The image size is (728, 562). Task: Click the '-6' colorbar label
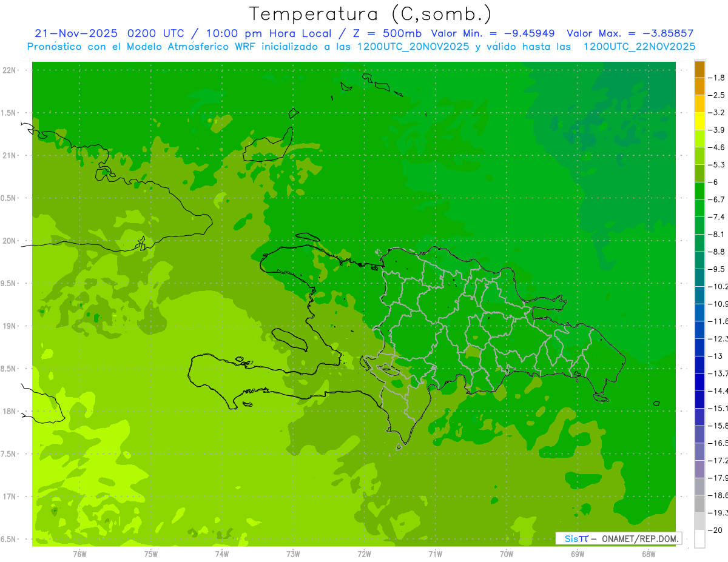tap(714, 182)
